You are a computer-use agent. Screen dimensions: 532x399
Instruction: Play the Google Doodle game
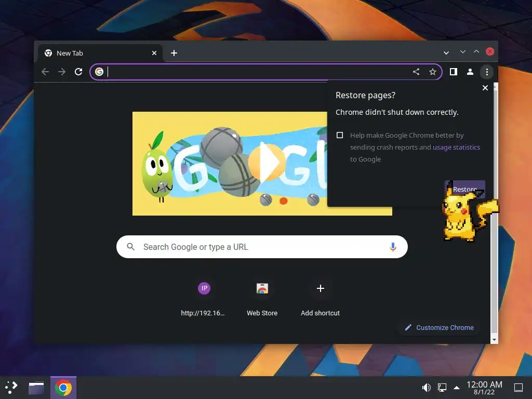pyautogui.click(x=267, y=163)
